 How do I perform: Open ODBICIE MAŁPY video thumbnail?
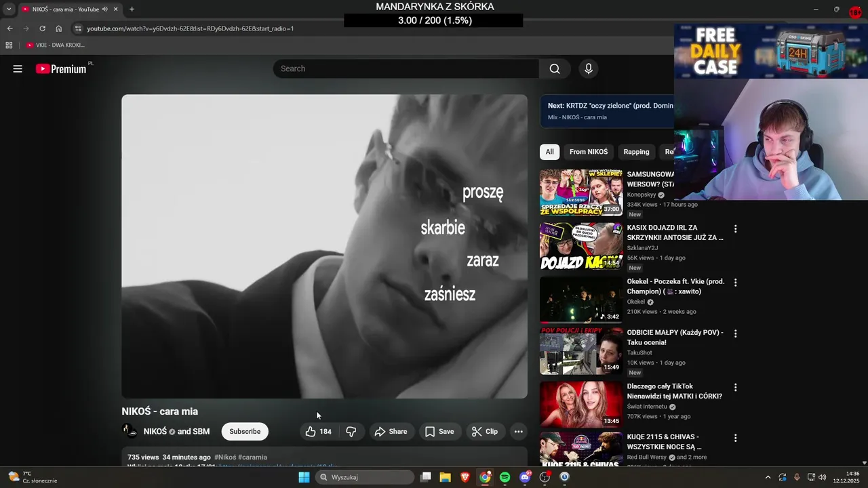click(x=581, y=351)
